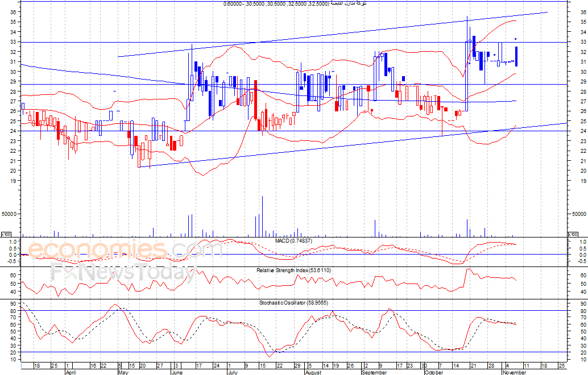Click the 19 price label on left axis
The height and width of the screenshot is (375, 588).
(x=13, y=181)
